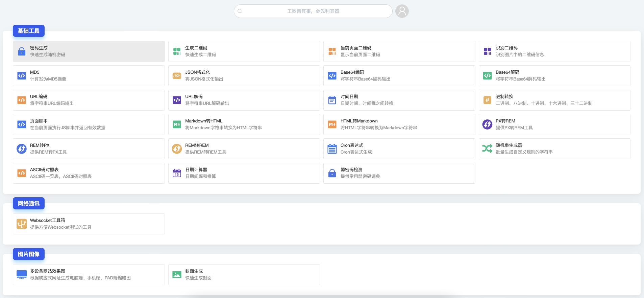Open the 当前页面二维码 tool title
Screen dimensions: 644x298
point(356,48)
